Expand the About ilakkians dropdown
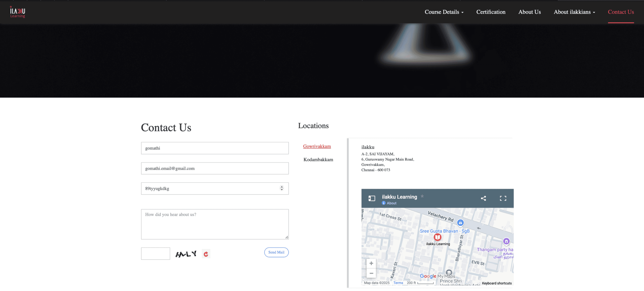Viewport: 644px width, 291px height. [x=574, y=12]
